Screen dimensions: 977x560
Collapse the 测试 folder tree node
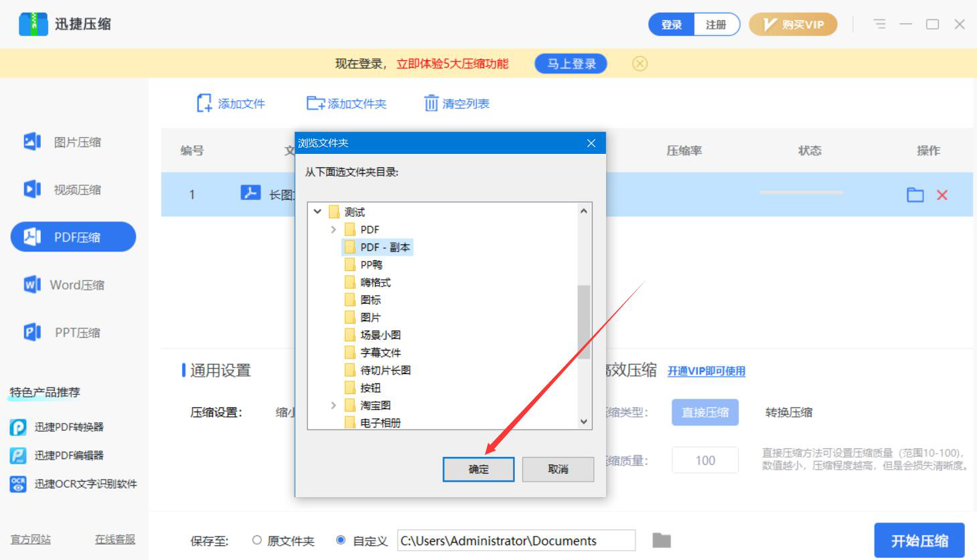317,211
